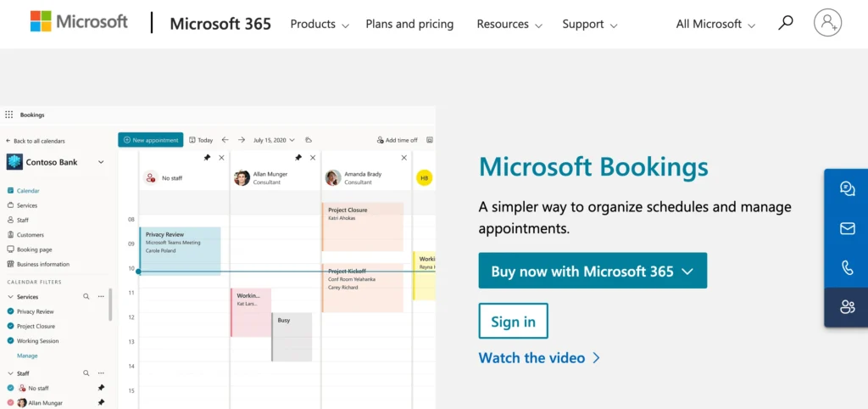Close the Amanda Brady calendar column
The width and height of the screenshot is (868, 409).
(x=404, y=158)
